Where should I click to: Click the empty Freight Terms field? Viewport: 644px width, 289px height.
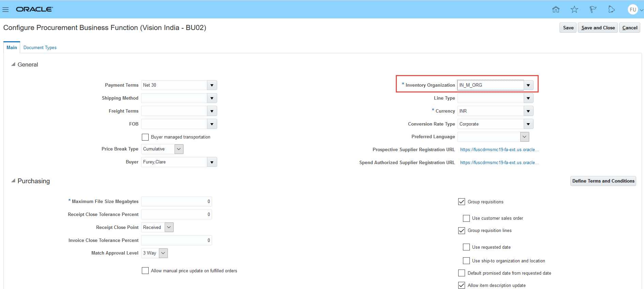[x=174, y=111]
